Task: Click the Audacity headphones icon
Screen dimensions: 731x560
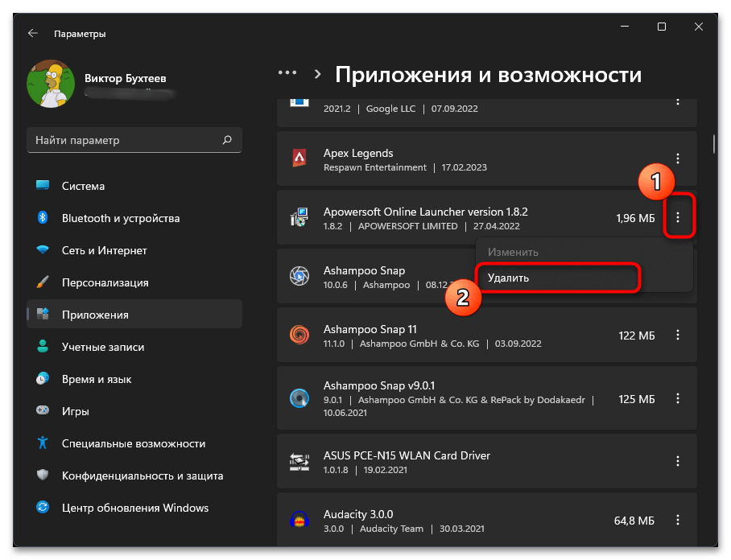Action: tap(299, 520)
